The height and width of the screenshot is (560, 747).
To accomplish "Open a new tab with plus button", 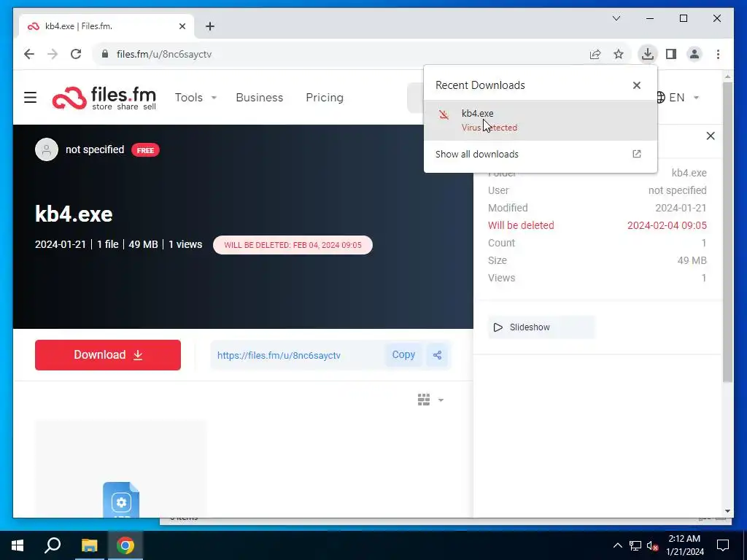I will pos(210,26).
